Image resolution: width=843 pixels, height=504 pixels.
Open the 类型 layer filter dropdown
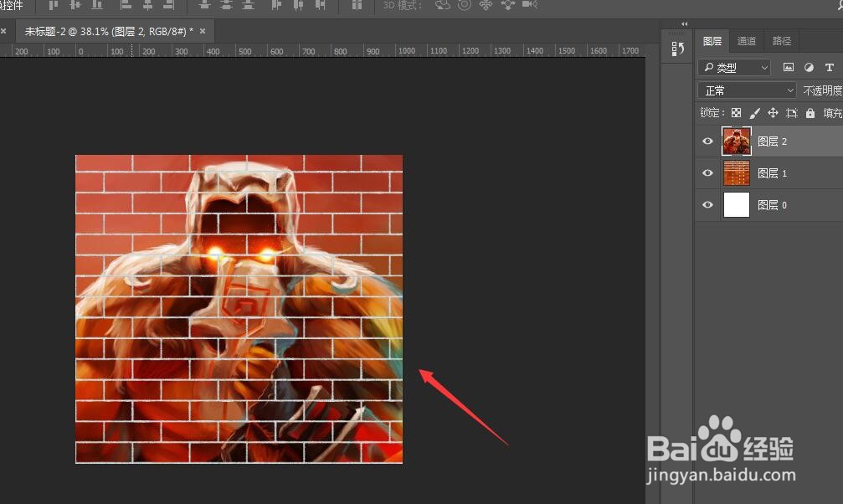click(x=734, y=67)
